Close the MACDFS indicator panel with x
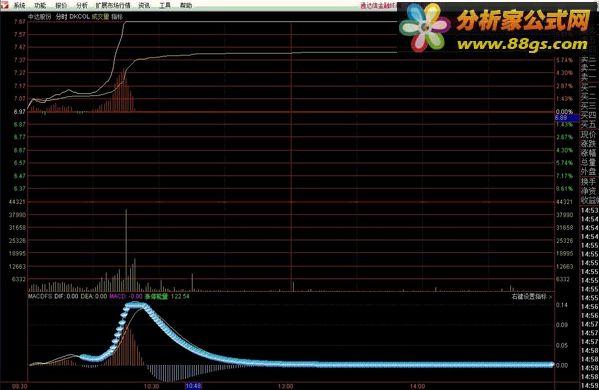 [550, 297]
